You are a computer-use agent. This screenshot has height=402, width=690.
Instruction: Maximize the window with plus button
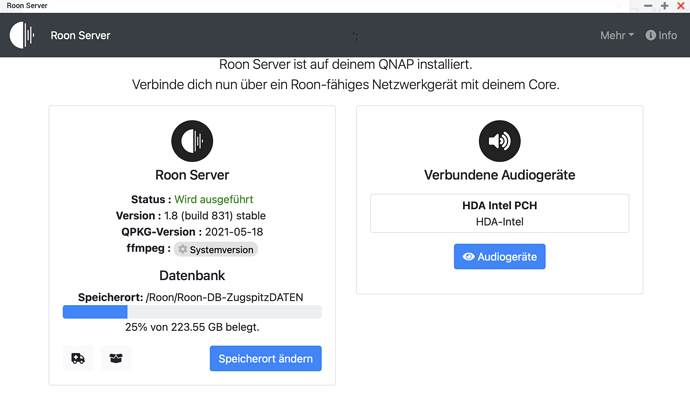664,6
